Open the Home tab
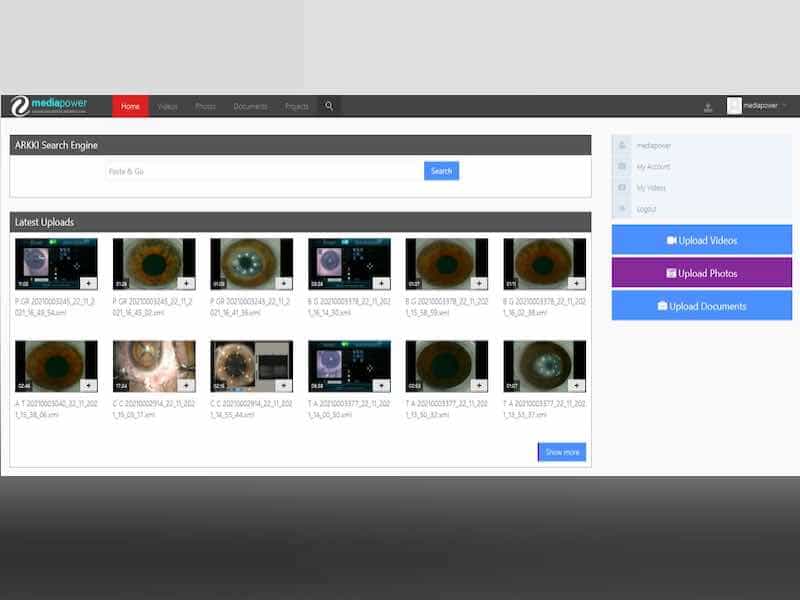The image size is (800, 600). point(130,106)
